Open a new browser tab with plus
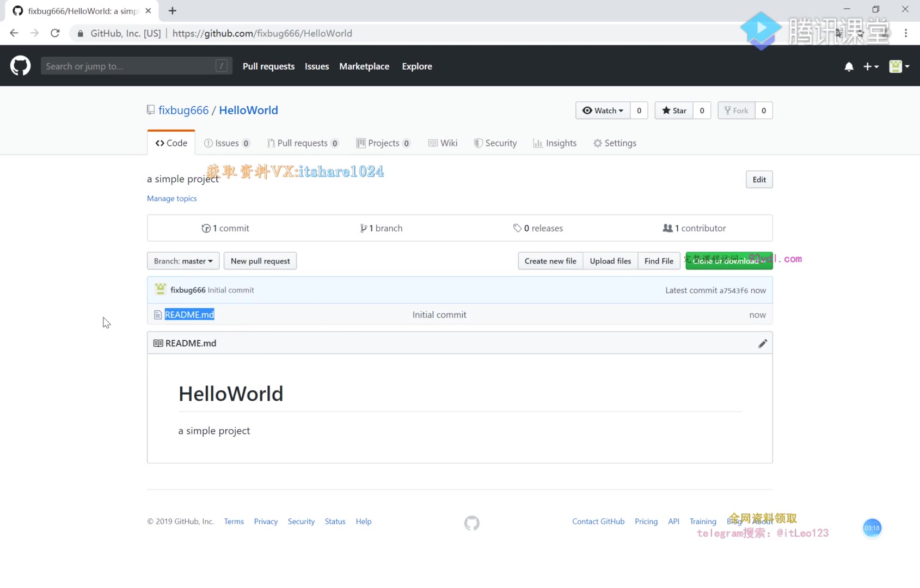Image resolution: width=920 pixels, height=588 pixels. tap(173, 11)
